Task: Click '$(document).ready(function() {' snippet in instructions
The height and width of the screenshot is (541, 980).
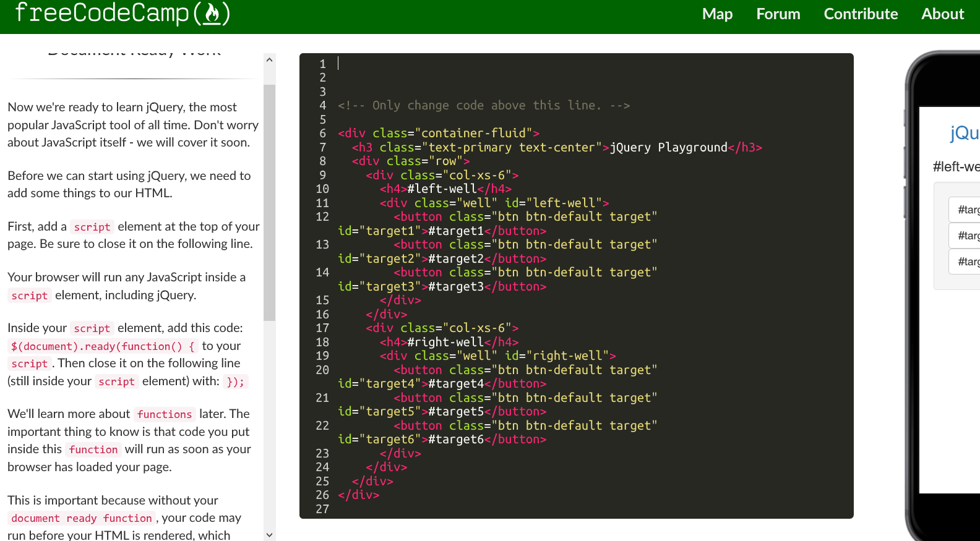Action: (x=103, y=346)
